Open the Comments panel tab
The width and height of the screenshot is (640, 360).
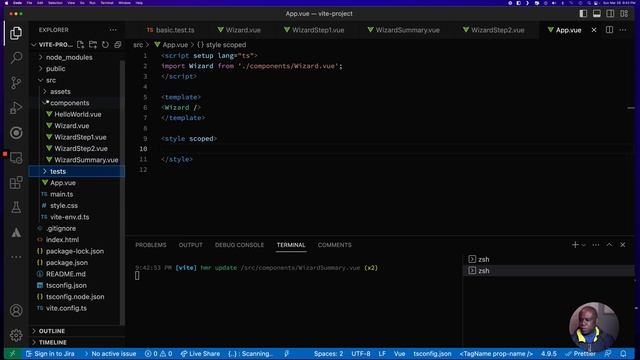(x=335, y=245)
